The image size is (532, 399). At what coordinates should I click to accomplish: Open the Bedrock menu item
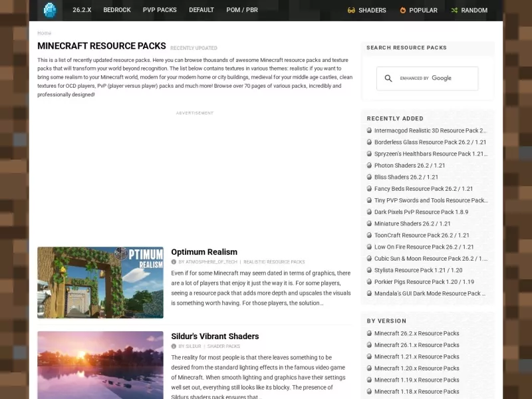(117, 10)
